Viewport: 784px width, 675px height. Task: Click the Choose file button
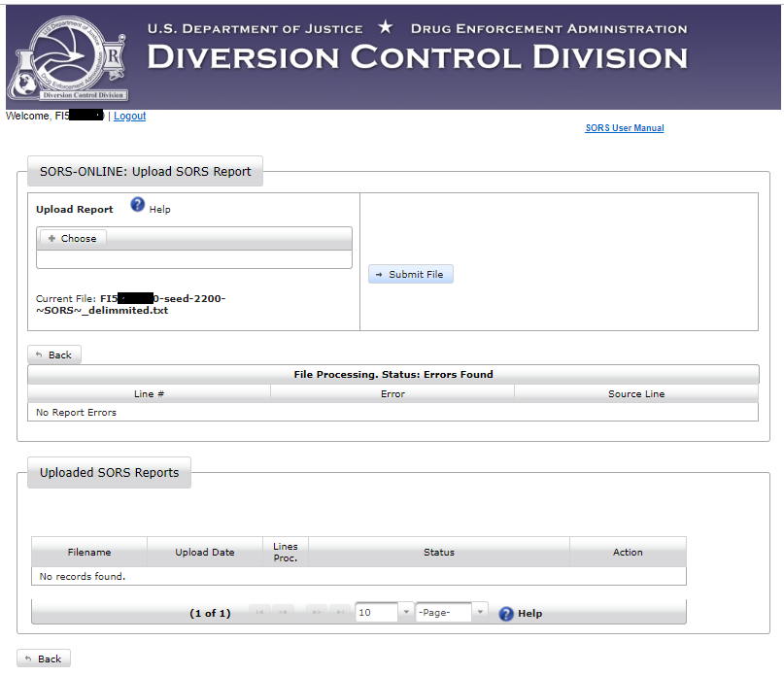tap(73, 239)
